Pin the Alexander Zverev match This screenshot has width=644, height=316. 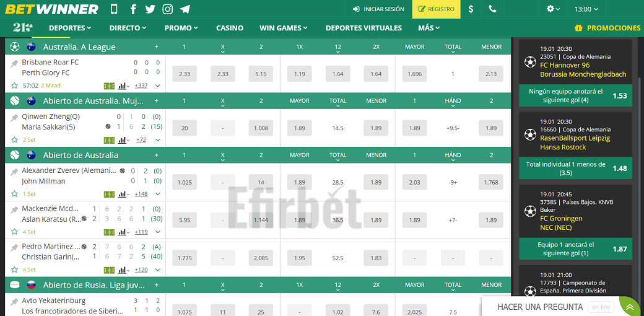click(x=15, y=172)
